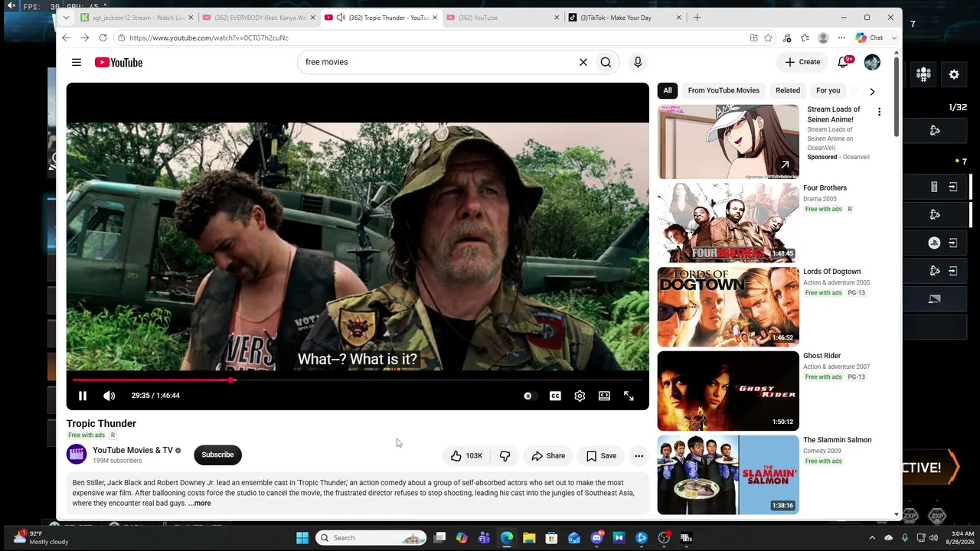Open the gear settings icon in the background game window
Image resolution: width=980 pixels, height=551 pixels.
[954, 74]
